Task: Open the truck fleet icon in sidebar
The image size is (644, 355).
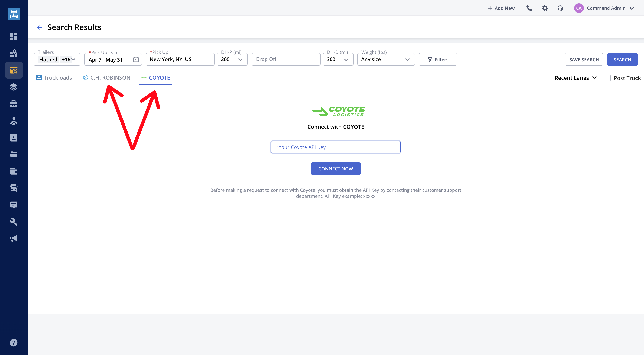Action: [x=14, y=188]
